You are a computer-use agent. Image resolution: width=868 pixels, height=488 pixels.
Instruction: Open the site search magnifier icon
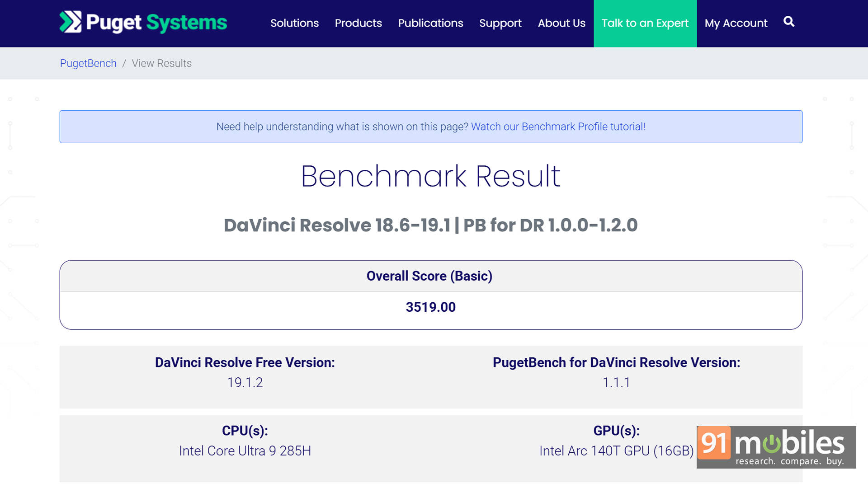click(x=789, y=22)
